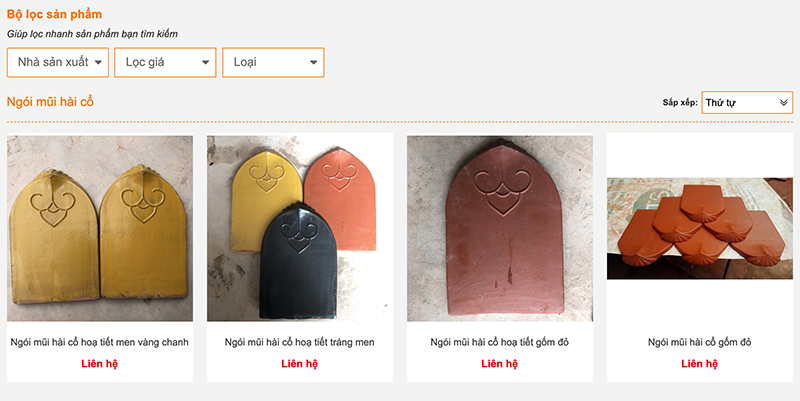Open the stacked red tiles image

(700, 228)
